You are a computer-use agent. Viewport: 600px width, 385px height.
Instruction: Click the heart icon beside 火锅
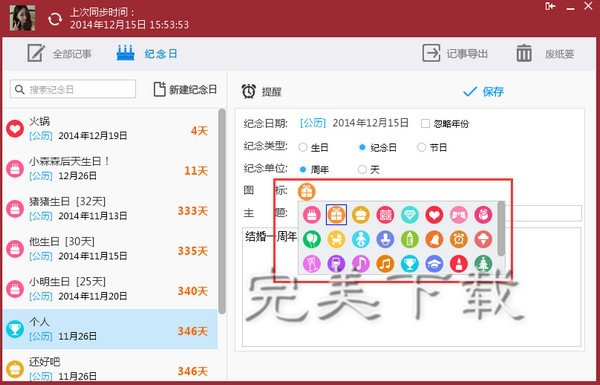coord(15,129)
